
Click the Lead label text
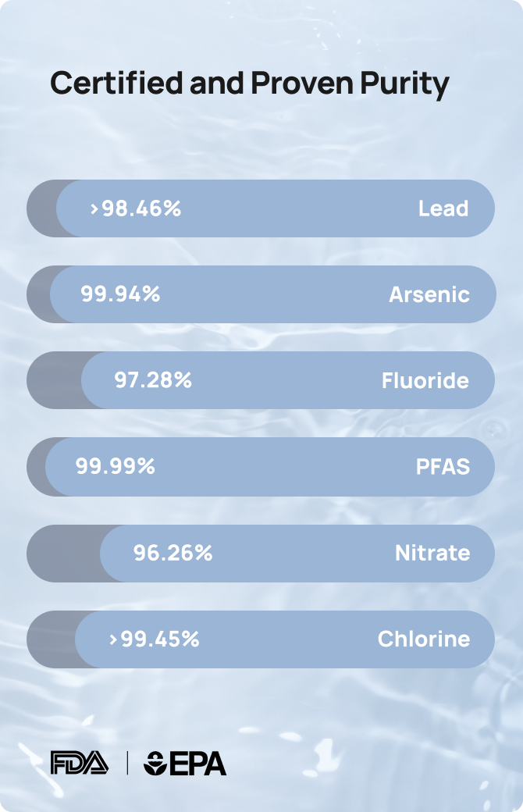[x=443, y=208]
